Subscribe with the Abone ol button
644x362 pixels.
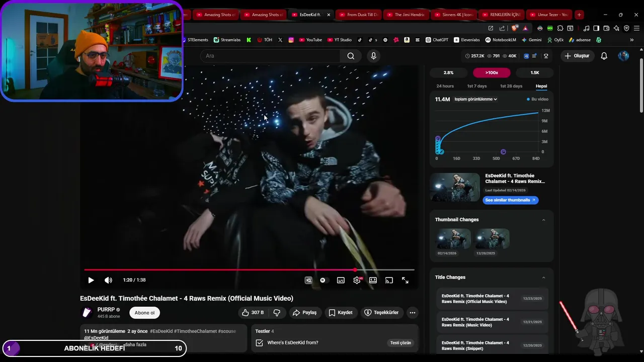tap(144, 313)
